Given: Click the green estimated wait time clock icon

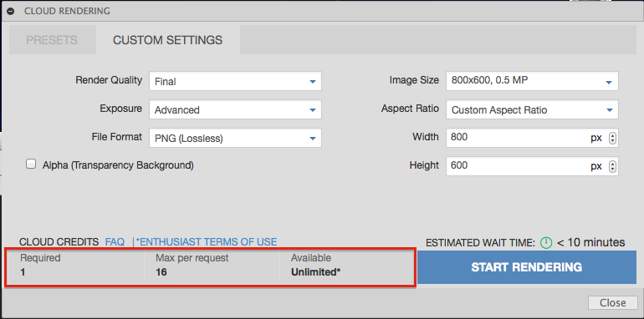Looking at the screenshot, I should [546, 243].
